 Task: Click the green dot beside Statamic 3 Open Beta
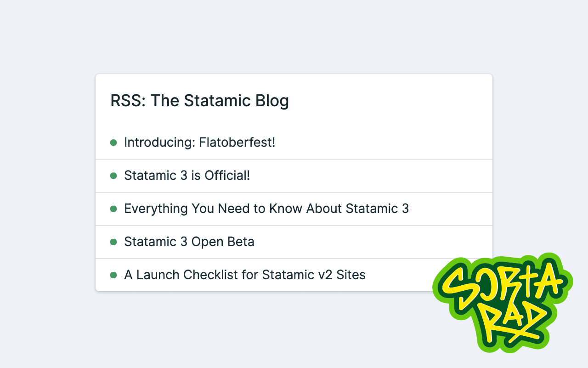(x=113, y=242)
